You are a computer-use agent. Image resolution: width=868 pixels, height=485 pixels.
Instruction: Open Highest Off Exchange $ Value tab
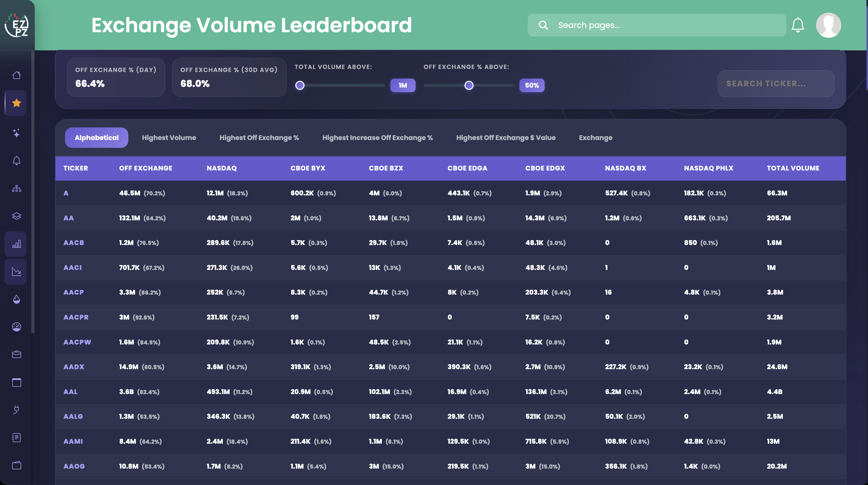coord(506,138)
